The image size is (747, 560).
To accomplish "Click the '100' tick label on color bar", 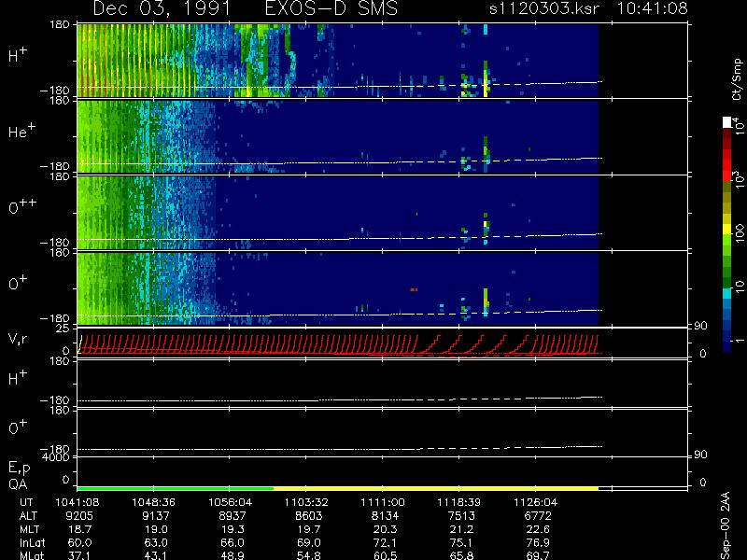I will 739,232.
